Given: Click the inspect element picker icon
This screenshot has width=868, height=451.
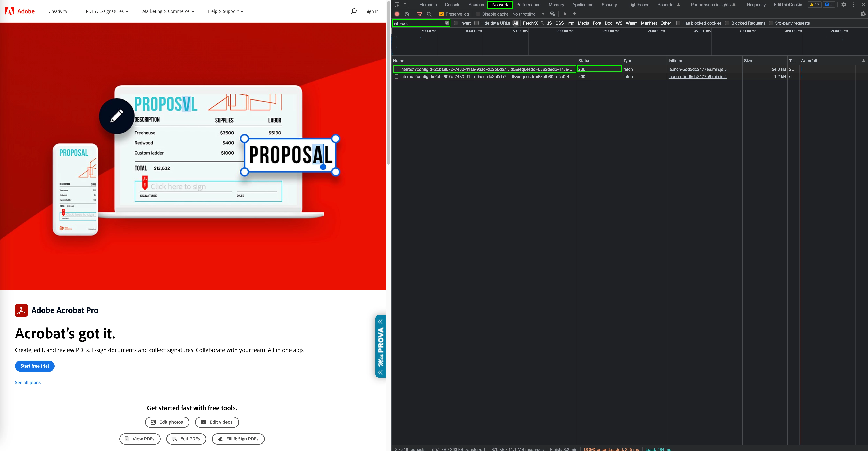Looking at the screenshot, I should (x=397, y=5).
